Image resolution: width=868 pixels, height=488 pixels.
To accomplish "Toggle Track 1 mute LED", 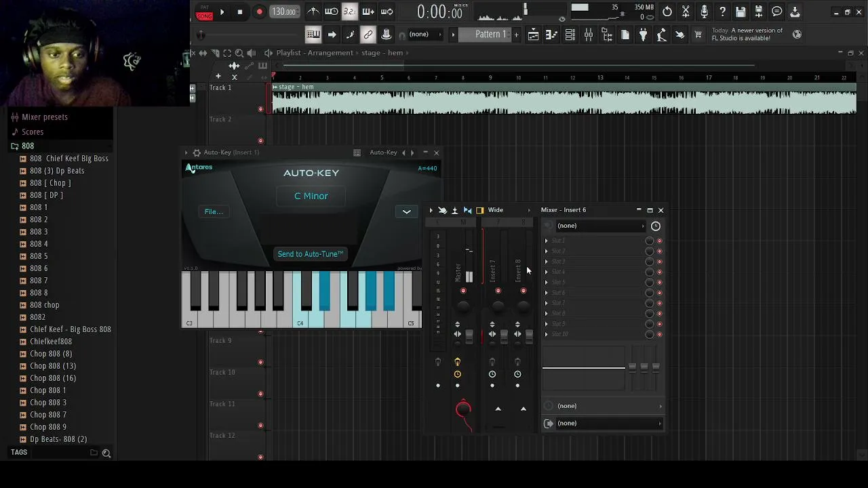I will pyautogui.click(x=261, y=109).
